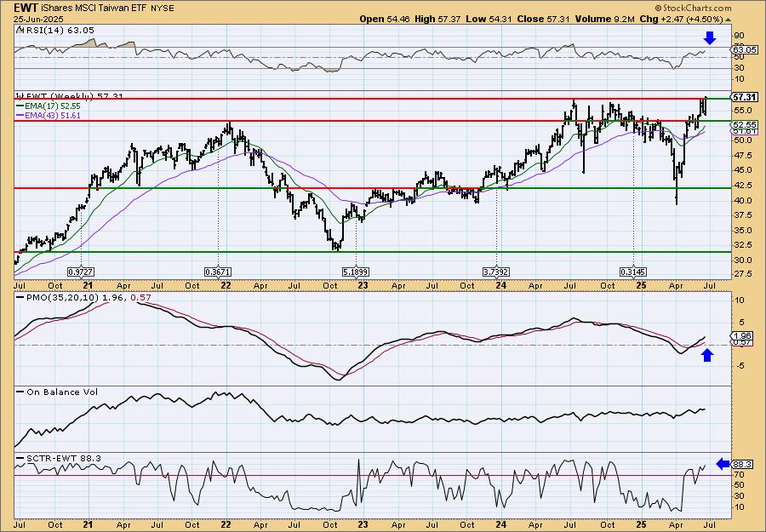Click the EWT ticker symbol in header

(x=26, y=8)
